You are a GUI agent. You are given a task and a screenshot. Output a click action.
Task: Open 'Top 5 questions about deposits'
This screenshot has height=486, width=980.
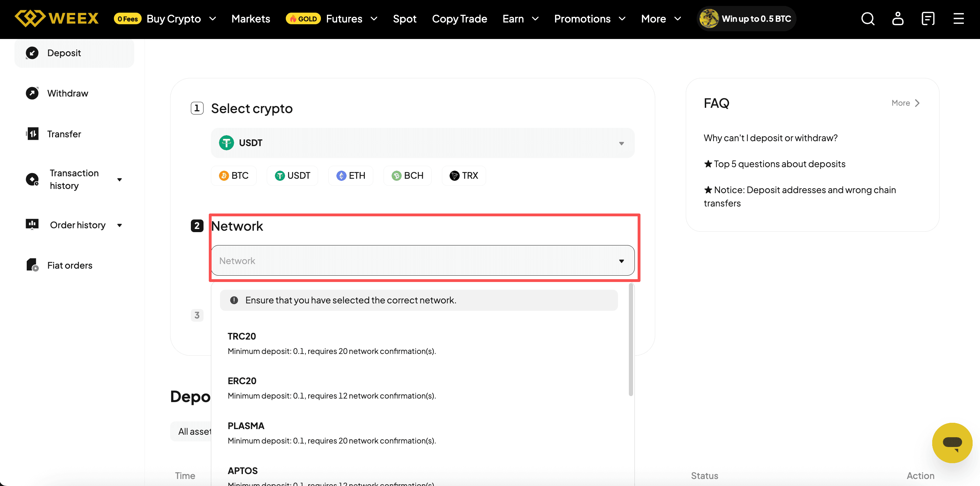tap(775, 164)
